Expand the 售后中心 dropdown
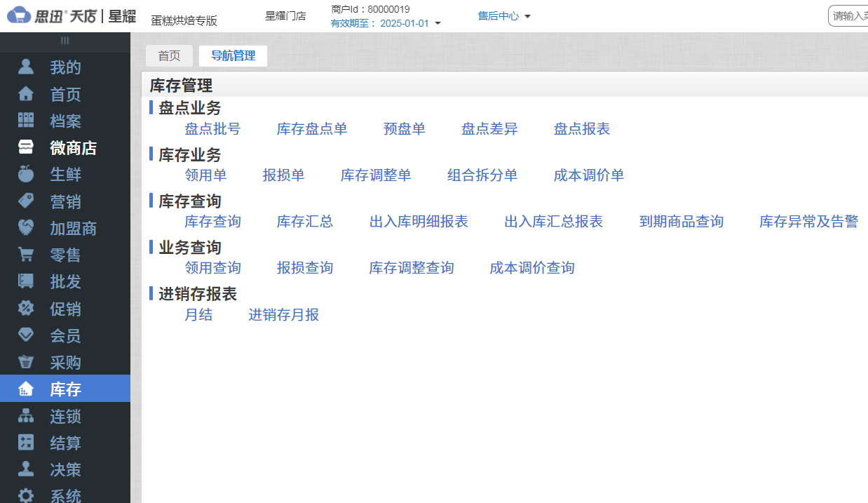Viewport: 868px width, 503px height. [x=500, y=15]
